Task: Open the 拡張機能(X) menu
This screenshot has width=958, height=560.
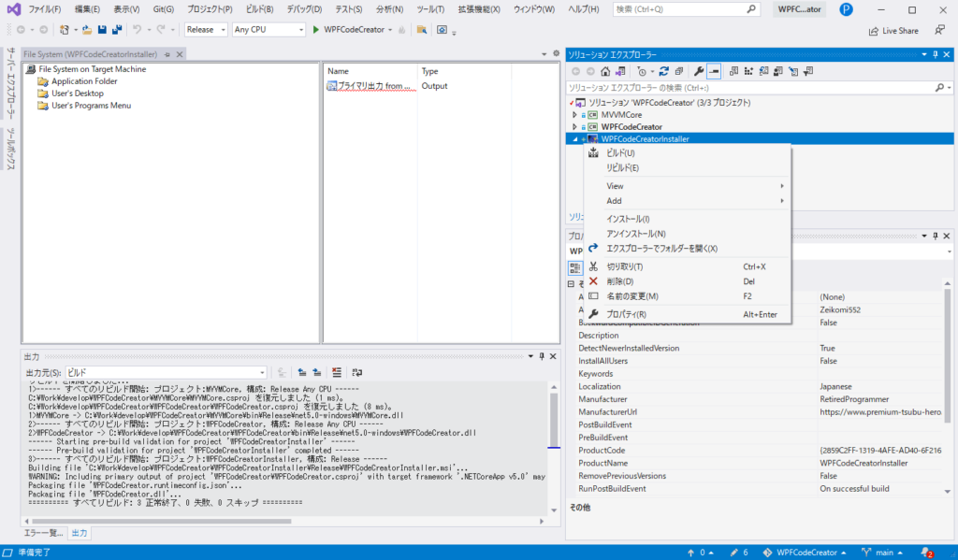Action: tap(479, 9)
